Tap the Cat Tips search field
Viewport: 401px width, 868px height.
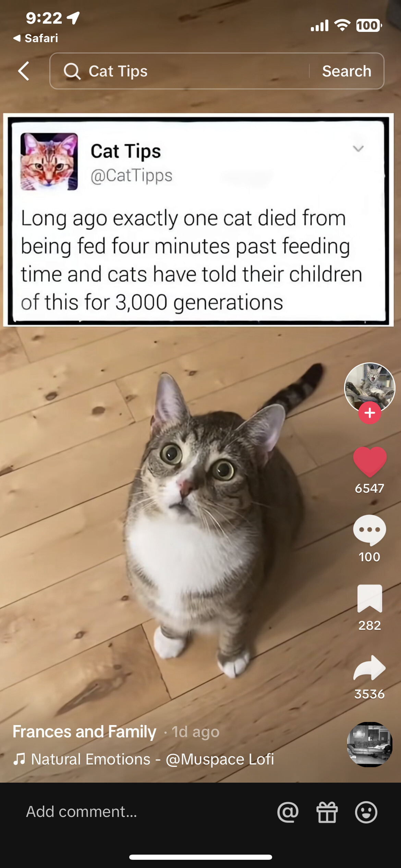pyautogui.click(x=179, y=71)
